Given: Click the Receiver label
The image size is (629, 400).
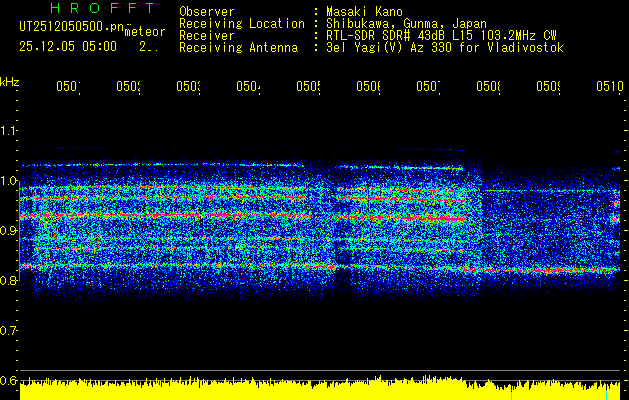Looking at the screenshot, I should click(207, 36).
